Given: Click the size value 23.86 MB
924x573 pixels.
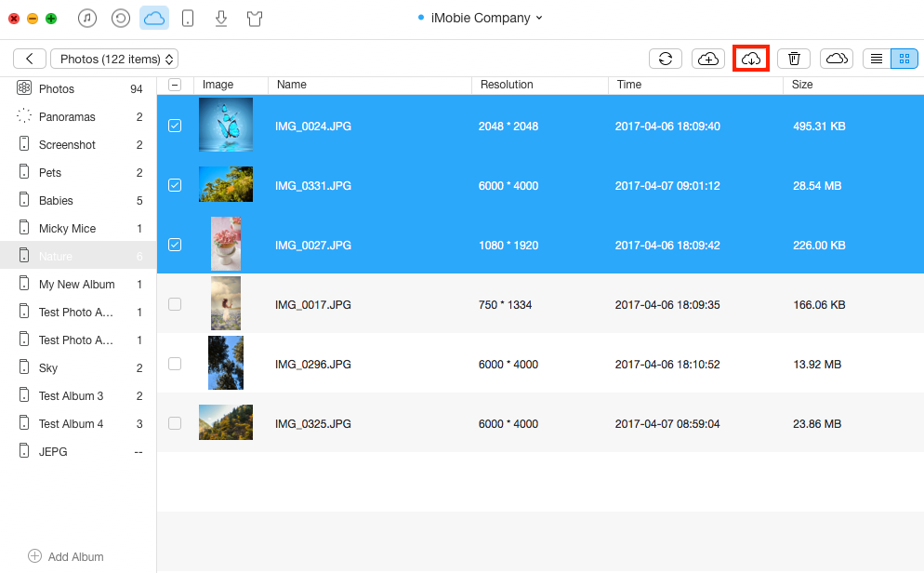Looking at the screenshot, I should point(817,424).
